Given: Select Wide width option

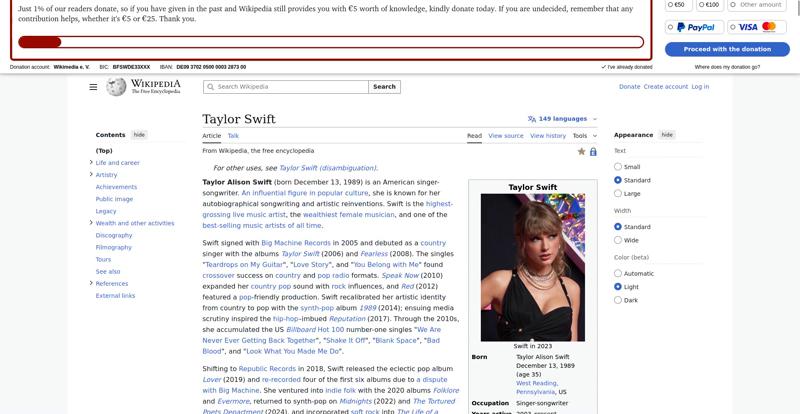Looking at the screenshot, I should point(618,240).
